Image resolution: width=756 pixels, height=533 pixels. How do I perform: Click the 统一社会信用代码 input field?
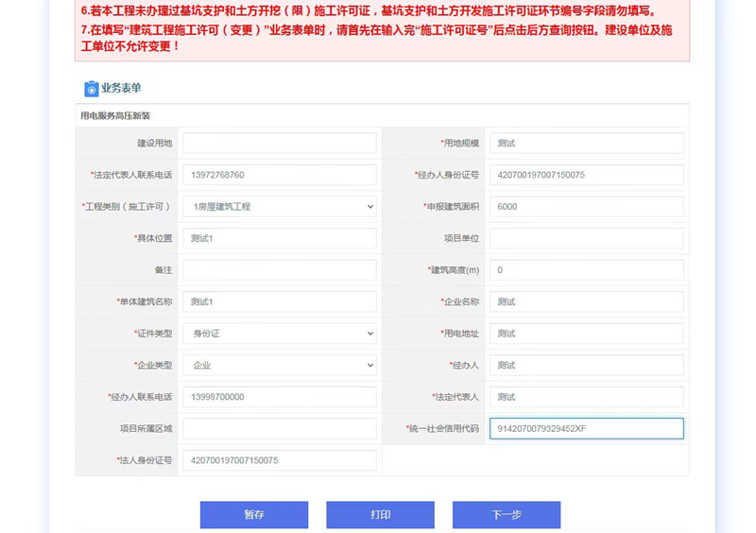[x=586, y=428]
